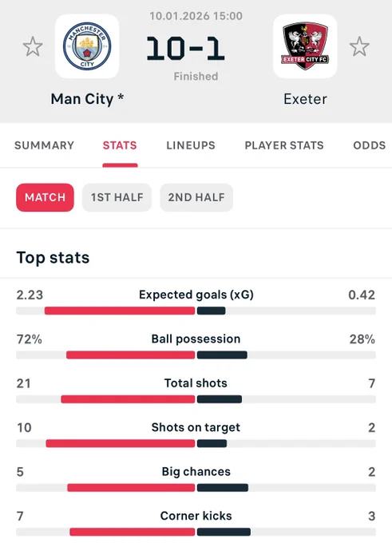
Task: Go to the Player Stats tab
Action: tap(284, 145)
